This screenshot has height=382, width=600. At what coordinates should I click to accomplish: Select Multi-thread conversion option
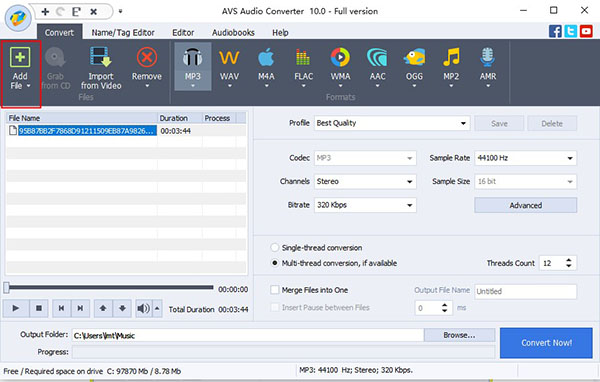click(274, 263)
